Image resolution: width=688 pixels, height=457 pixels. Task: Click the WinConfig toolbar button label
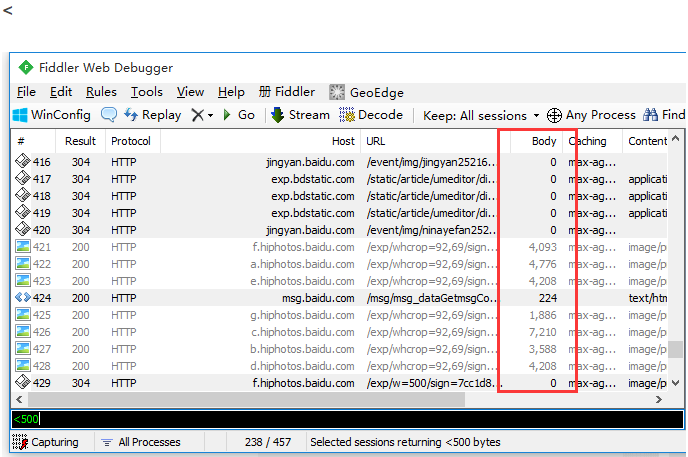tap(61, 115)
